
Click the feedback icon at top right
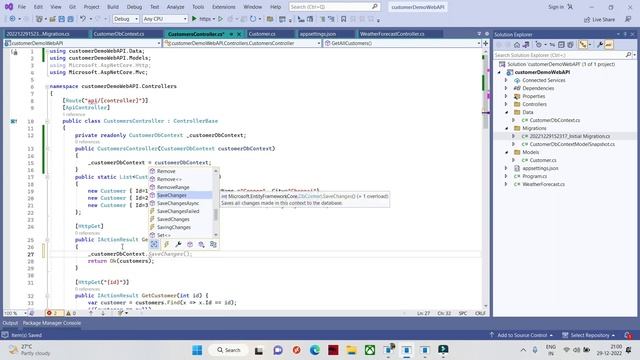[x=628, y=19]
